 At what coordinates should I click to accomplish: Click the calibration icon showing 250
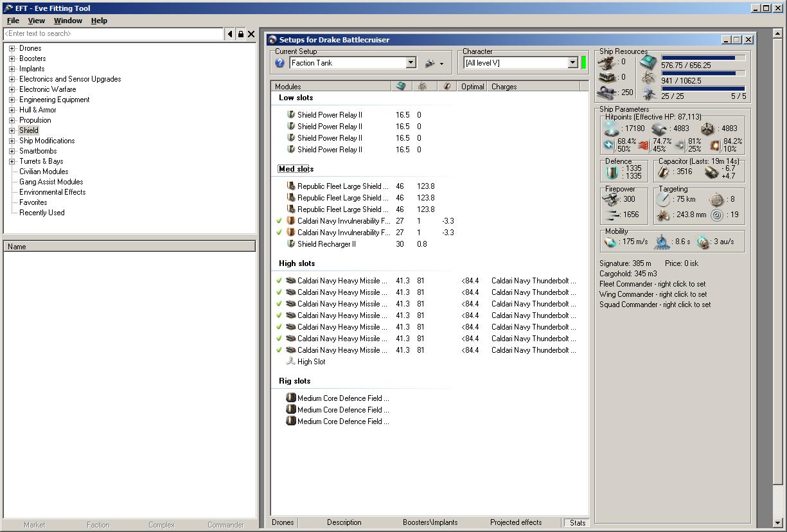(606, 92)
